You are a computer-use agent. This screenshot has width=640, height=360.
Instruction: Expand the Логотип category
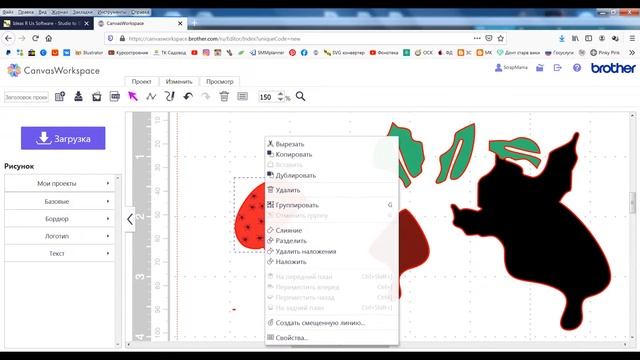(60, 236)
